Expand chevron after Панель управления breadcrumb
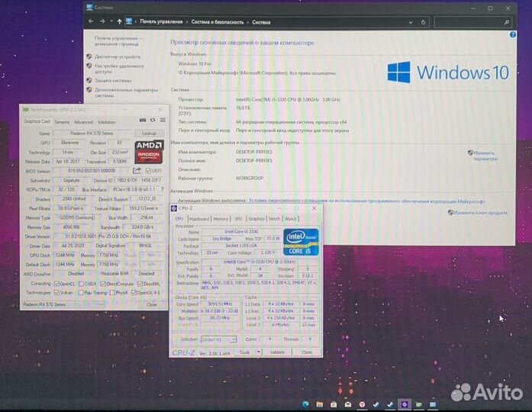Screen dimensions: 532x412 (186, 22)
